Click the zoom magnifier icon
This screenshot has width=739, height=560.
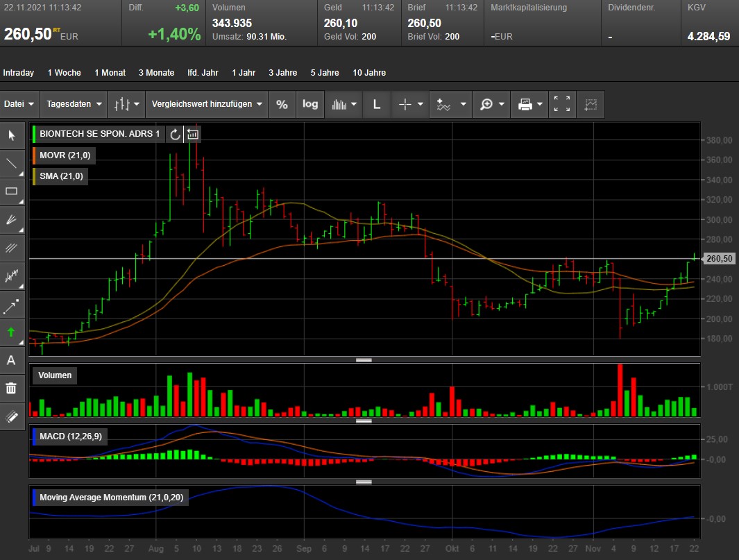click(486, 104)
